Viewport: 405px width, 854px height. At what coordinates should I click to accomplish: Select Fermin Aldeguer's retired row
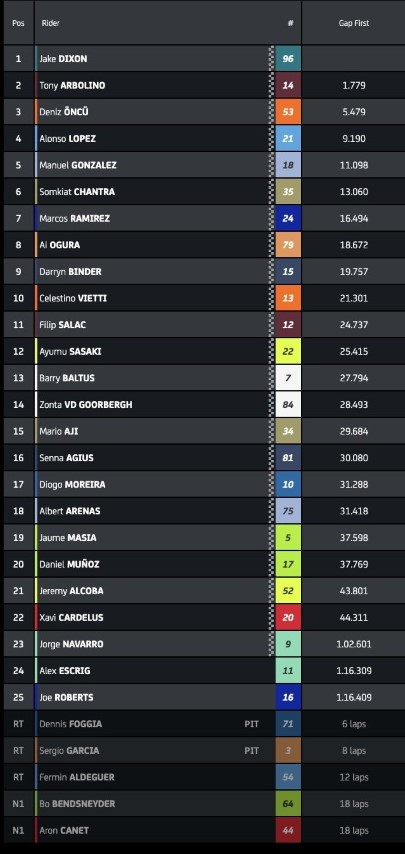click(x=202, y=777)
